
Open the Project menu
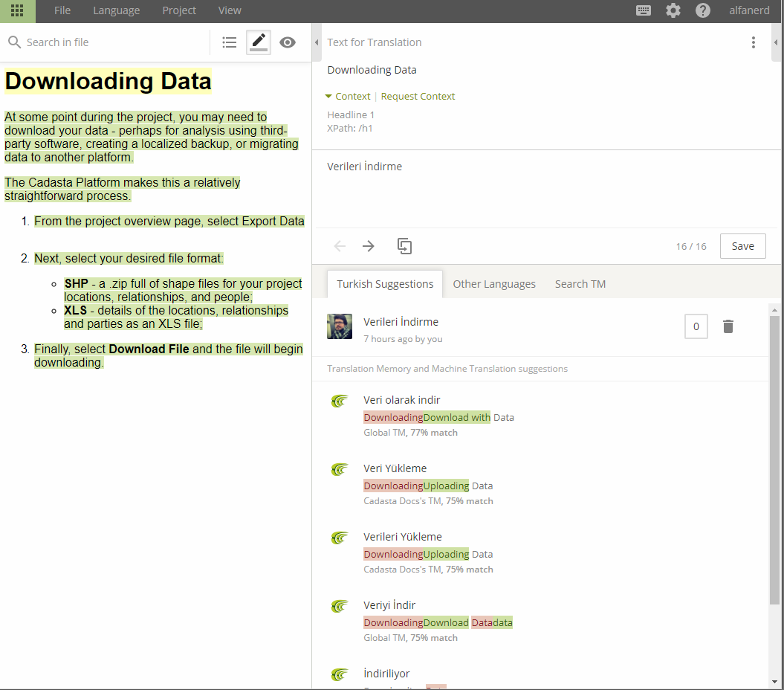[178, 10]
